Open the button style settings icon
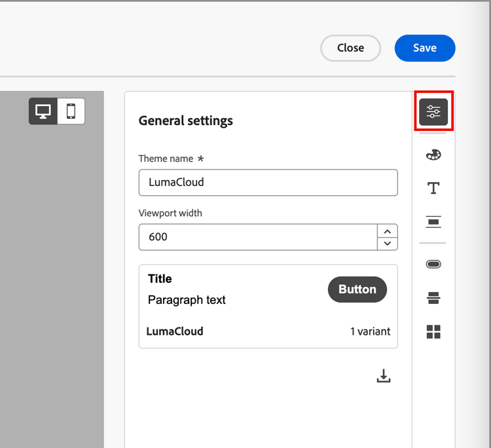The image size is (491, 448). coord(433,264)
